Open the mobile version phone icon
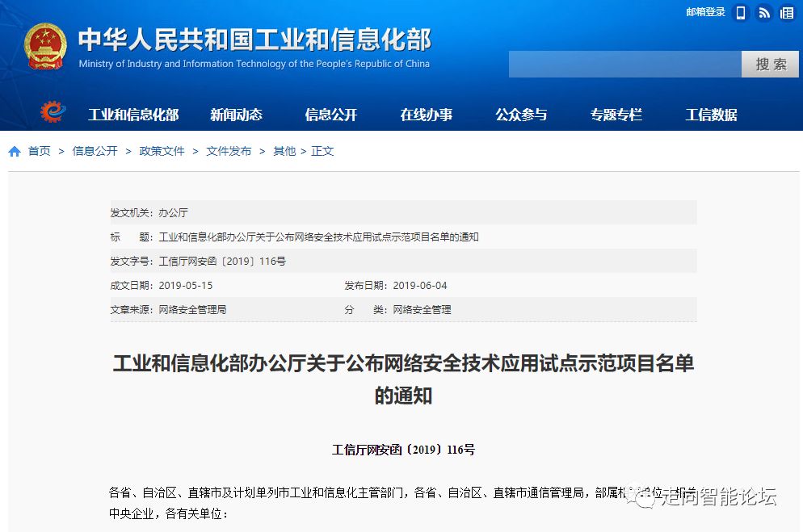Image resolution: width=803 pixels, height=532 pixels. click(741, 13)
